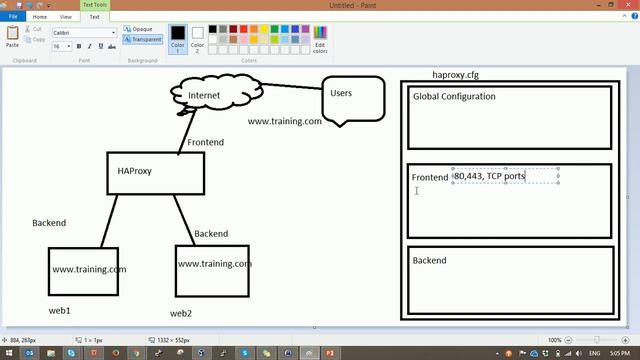Click the 'haproxy.cfg' label text
This screenshot has height=360, width=640.
(x=455, y=75)
